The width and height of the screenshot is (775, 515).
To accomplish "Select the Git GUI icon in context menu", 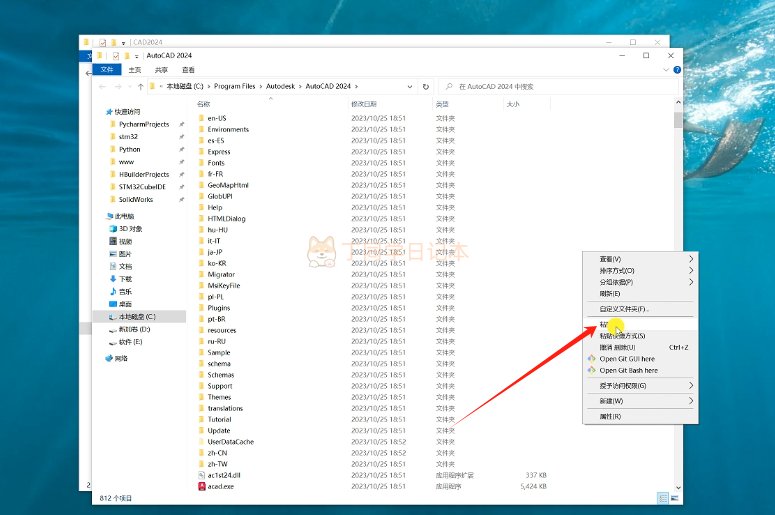I will 591,359.
